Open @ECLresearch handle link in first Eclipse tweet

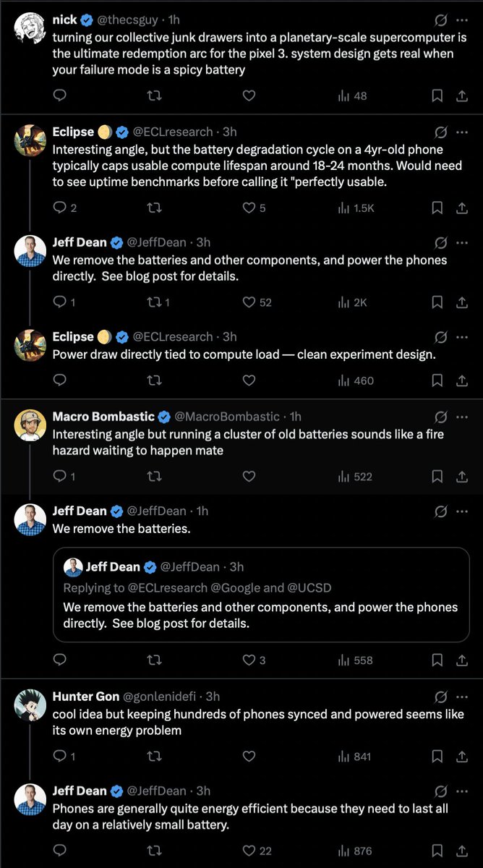173,132
